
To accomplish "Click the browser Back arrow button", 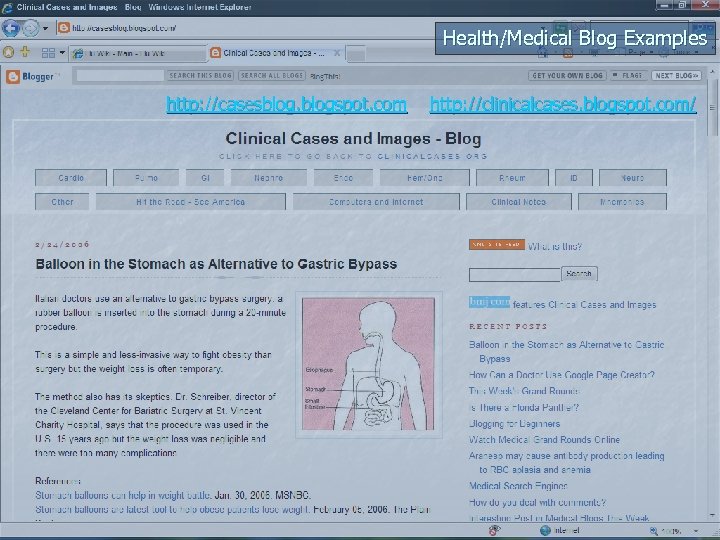I will point(11,28).
